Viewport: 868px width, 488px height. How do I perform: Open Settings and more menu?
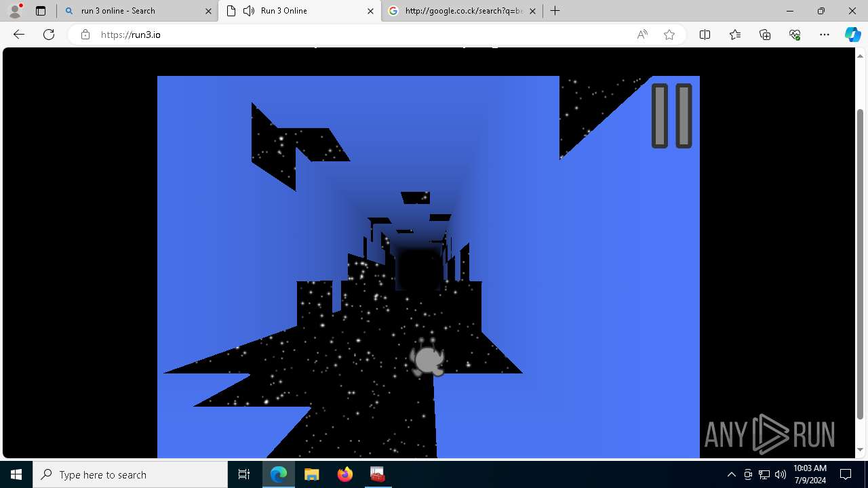[825, 35]
